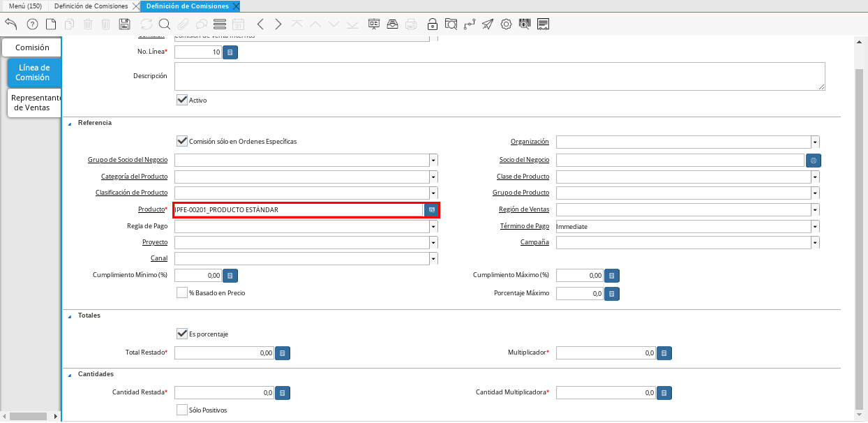Switch to the Representante de Ventas tab
868x423 pixels.
click(x=36, y=103)
